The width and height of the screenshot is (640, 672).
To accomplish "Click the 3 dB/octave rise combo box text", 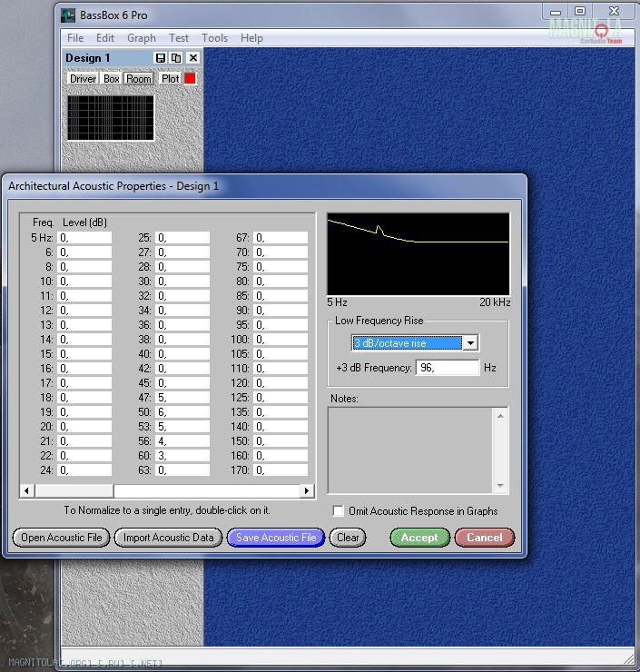I will pyautogui.click(x=407, y=343).
